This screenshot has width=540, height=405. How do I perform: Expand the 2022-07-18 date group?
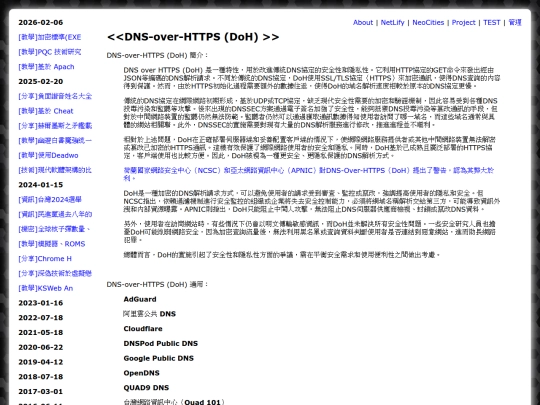pyautogui.click(x=41, y=318)
